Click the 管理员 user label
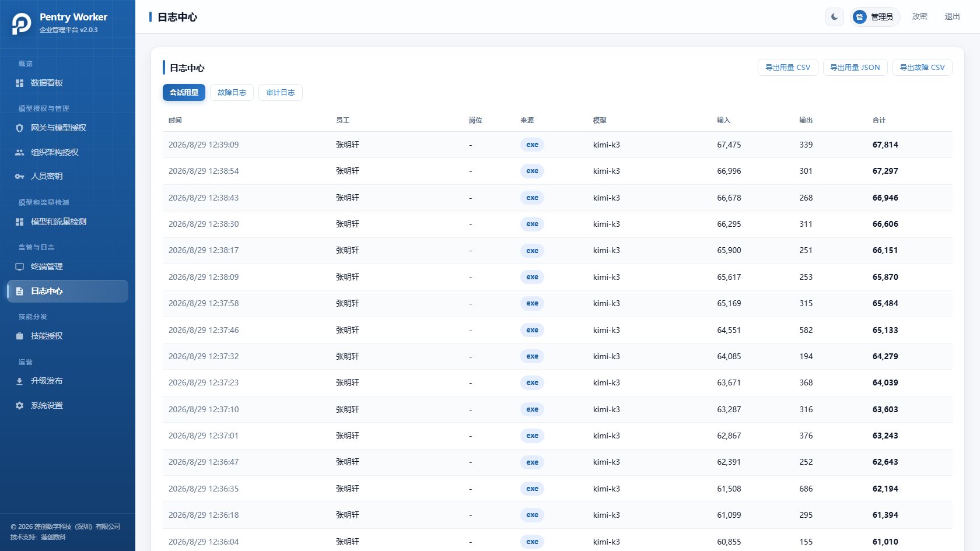The height and width of the screenshot is (551, 980). tap(882, 17)
